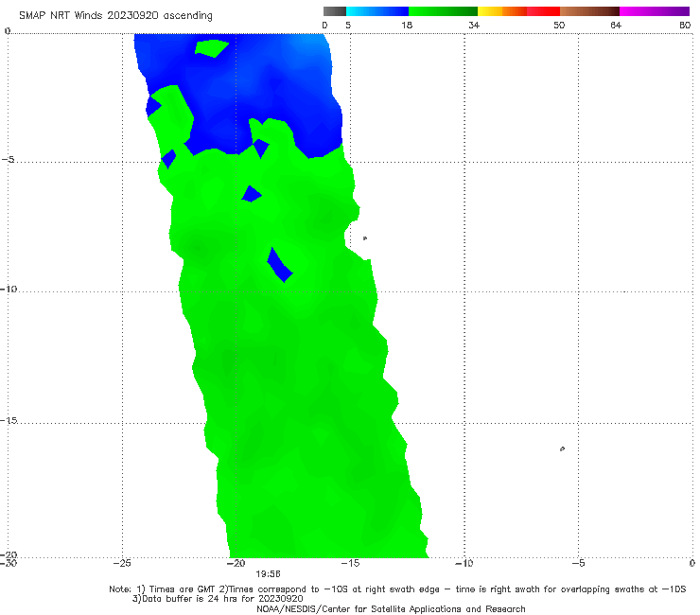700x615 pixels.
Task: Select the gray segment of the color bar
Action: pyautogui.click(x=334, y=11)
